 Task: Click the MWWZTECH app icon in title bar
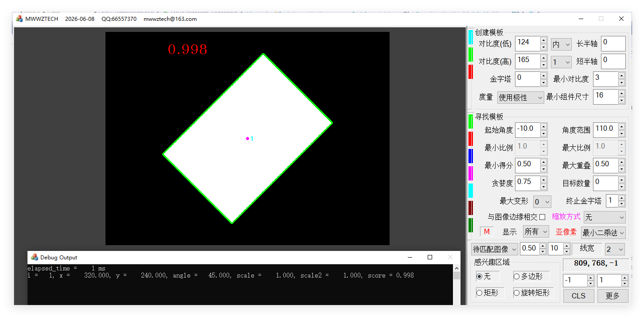pyautogui.click(x=19, y=19)
